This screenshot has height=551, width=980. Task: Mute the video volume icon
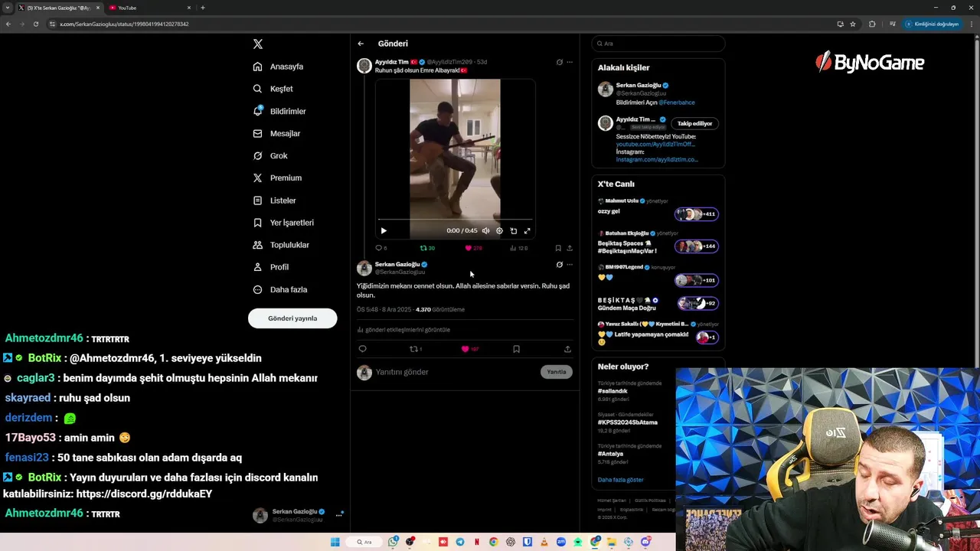485,230
